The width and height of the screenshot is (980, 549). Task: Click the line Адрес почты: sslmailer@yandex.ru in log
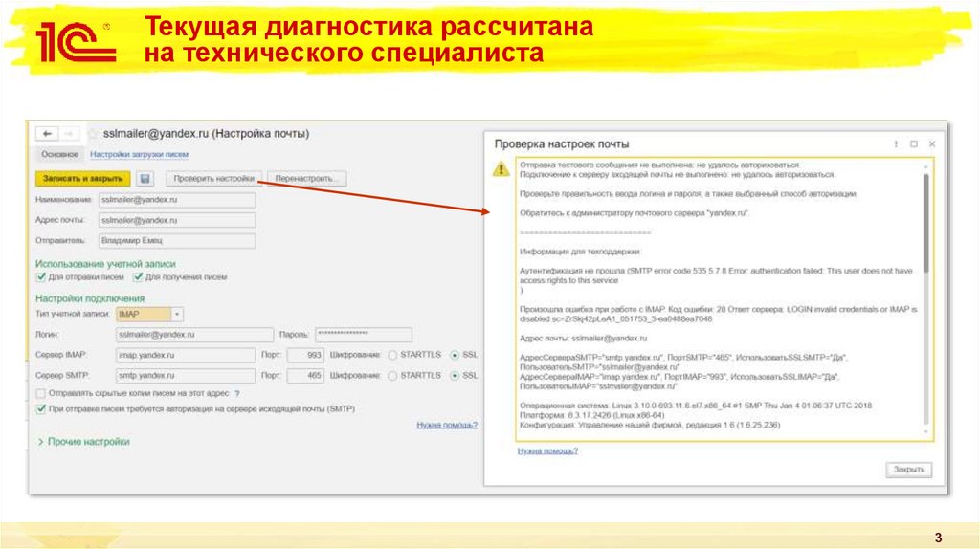(x=583, y=339)
